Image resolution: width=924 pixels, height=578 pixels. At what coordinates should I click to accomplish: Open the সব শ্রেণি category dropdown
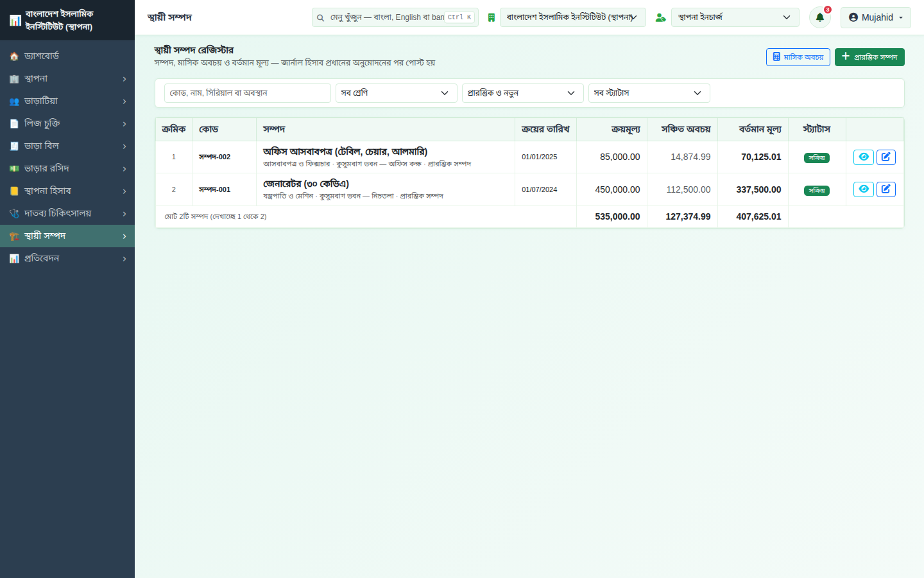tap(397, 93)
